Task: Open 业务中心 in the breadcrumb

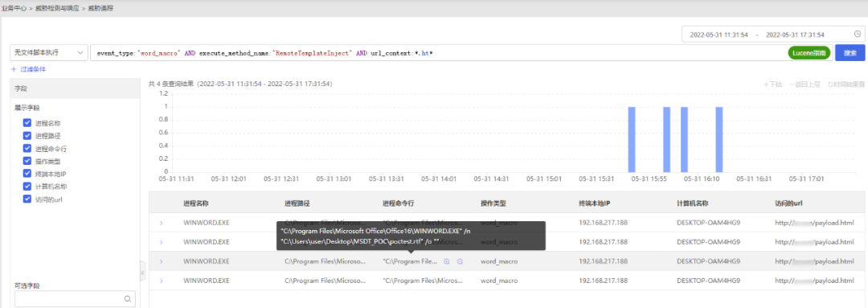Action: pos(14,8)
